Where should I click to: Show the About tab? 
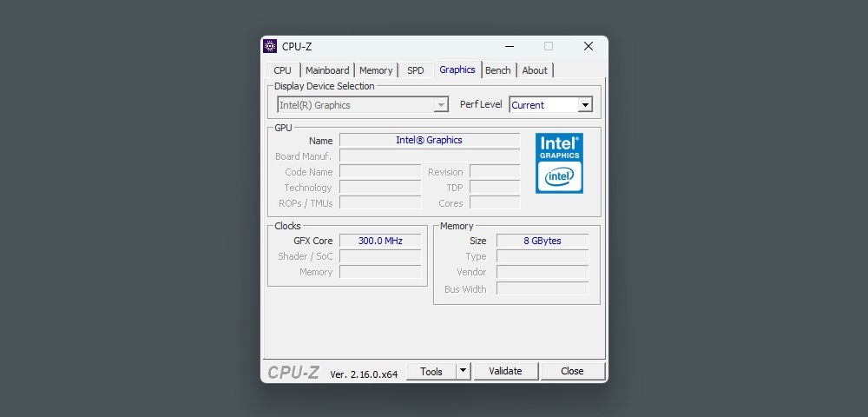pyautogui.click(x=535, y=70)
